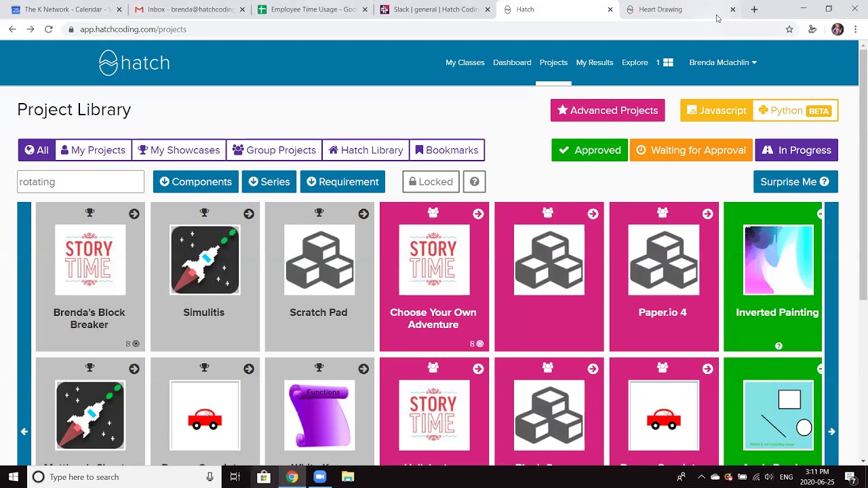This screenshot has height=488, width=868.
Task: Select the All projects tab
Action: [x=37, y=150]
